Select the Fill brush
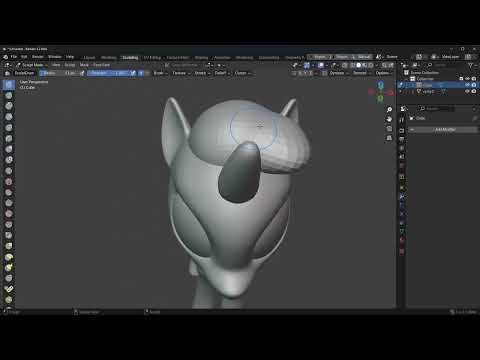Image resolution: width=480 pixels, height=360 pixels. click(9, 203)
